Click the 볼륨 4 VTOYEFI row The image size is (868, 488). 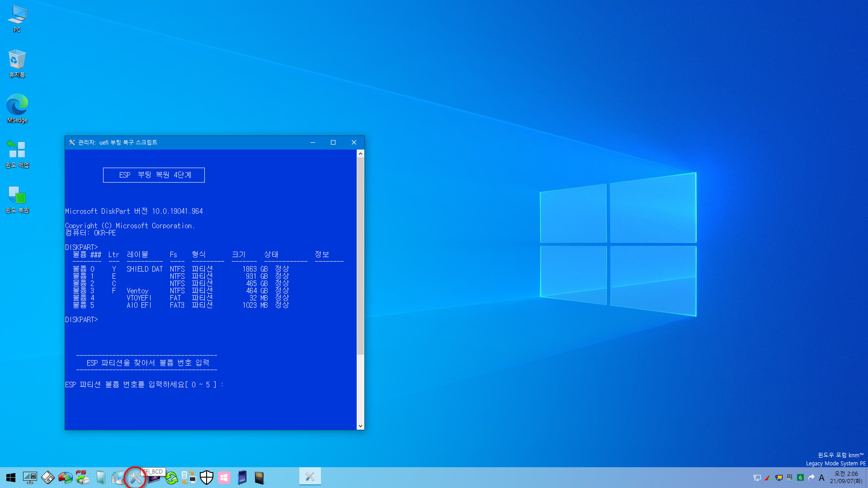(x=181, y=298)
